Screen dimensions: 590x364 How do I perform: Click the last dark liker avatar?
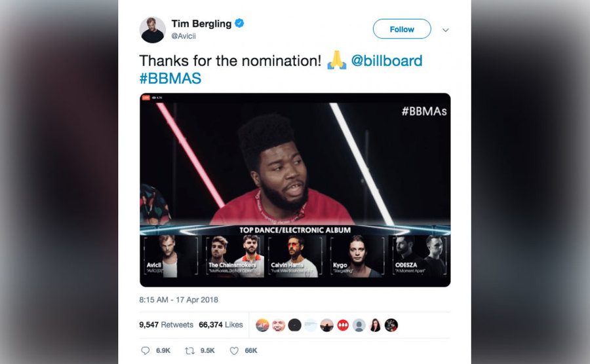pos(391,325)
